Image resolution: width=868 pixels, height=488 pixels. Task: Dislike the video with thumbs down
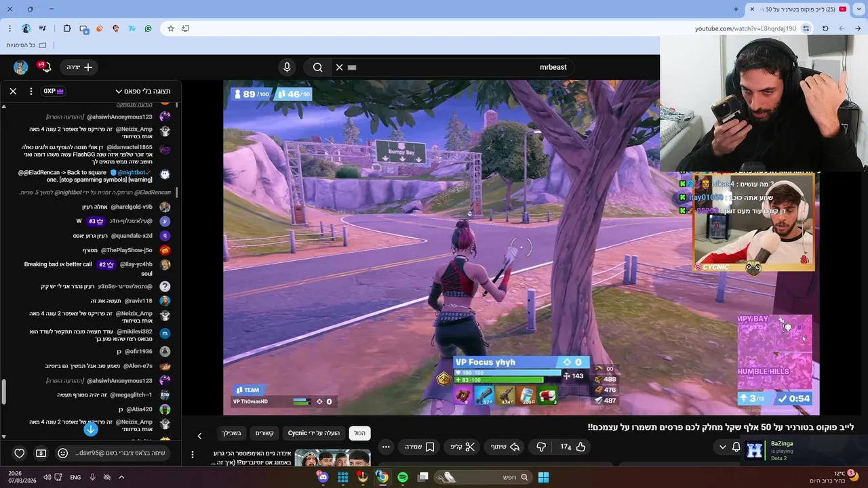pos(541,447)
